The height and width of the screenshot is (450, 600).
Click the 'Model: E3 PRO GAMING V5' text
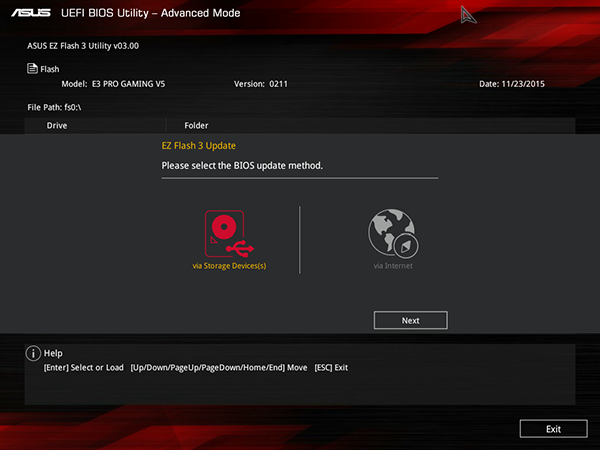[113, 84]
